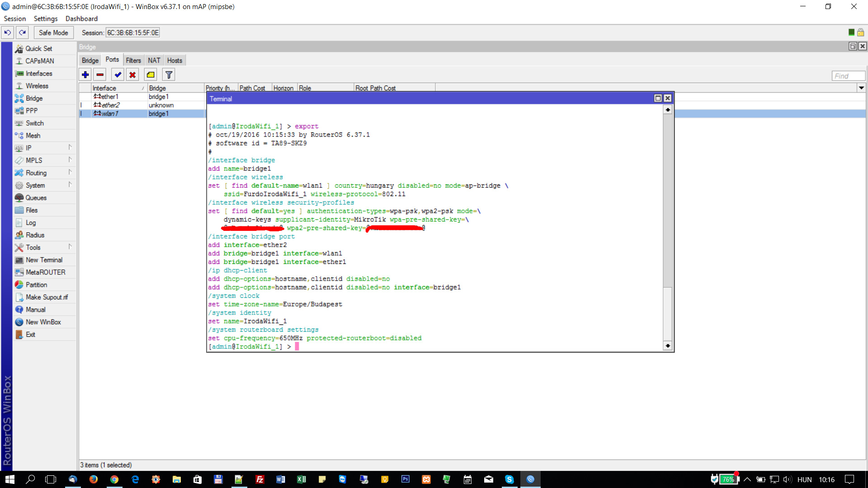The width and height of the screenshot is (868, 488).
Task: Open the Dashboard menu
Action: pyautogui.click(x=81, y=19)
